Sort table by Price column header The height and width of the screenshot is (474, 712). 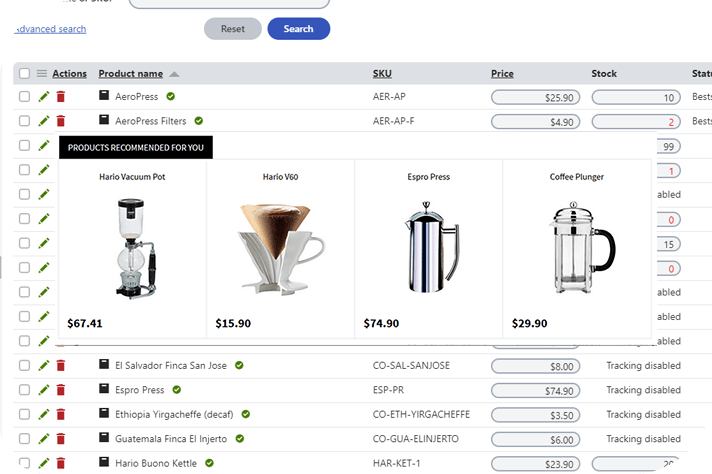pos(502,74)
